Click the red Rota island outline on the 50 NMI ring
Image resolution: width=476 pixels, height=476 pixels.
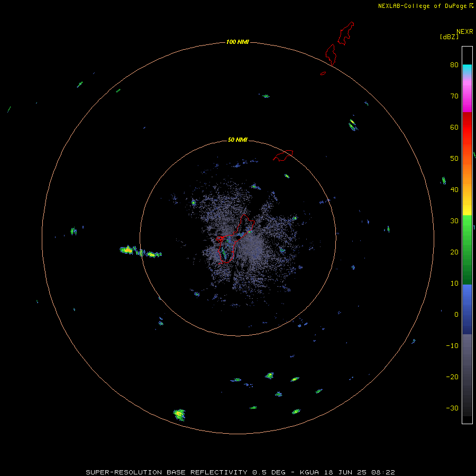point(283,155)
